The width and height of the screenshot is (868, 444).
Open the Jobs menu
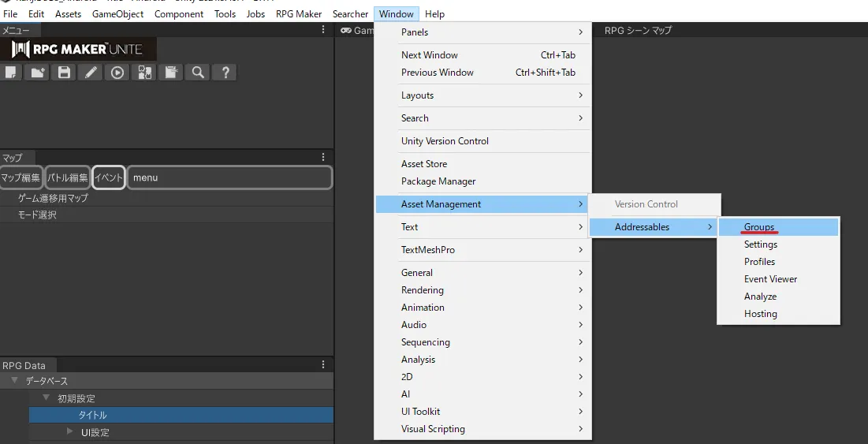(x=255, y=14)
